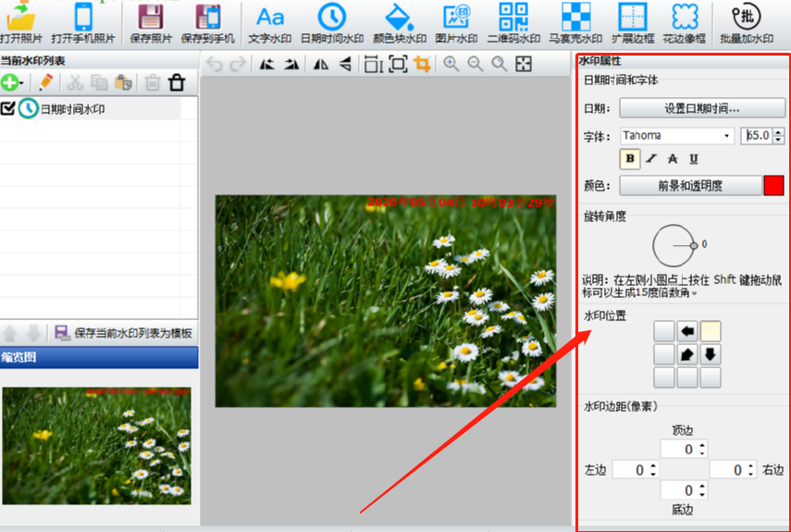Select bottom-left watermark position
The height and width of the screenshot is (532, 791).
(x=664, y=377)
